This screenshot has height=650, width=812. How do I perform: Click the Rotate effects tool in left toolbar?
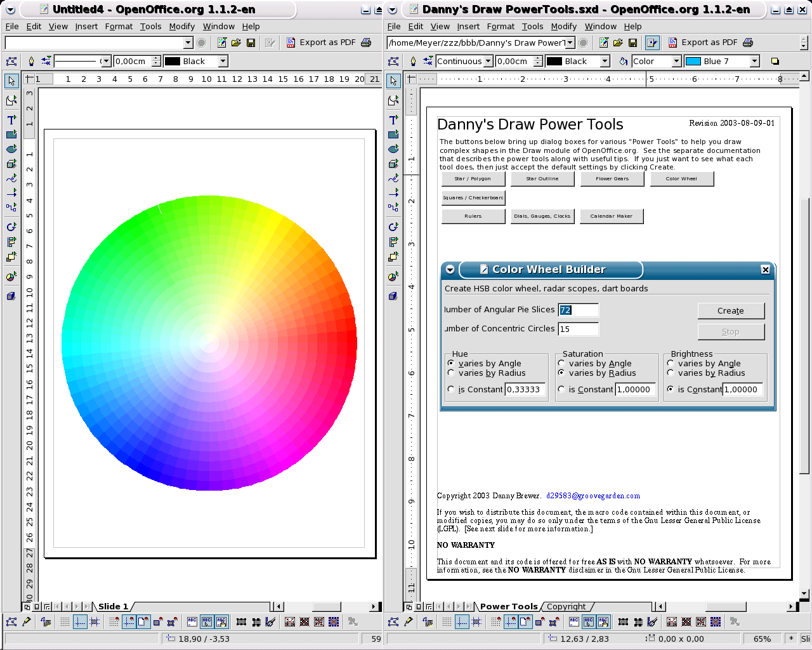click(11, 227)
